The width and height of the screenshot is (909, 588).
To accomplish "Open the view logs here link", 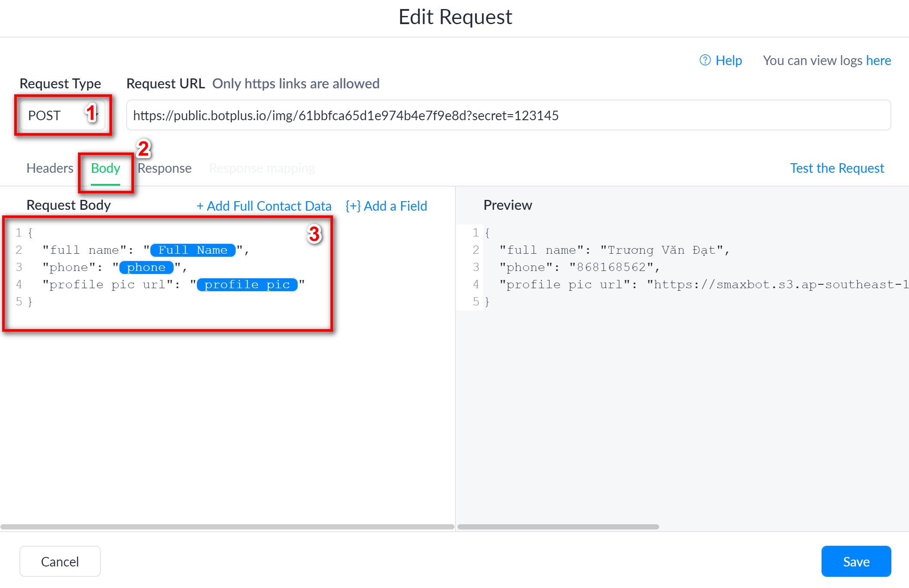I will click(x=878, y=60).
